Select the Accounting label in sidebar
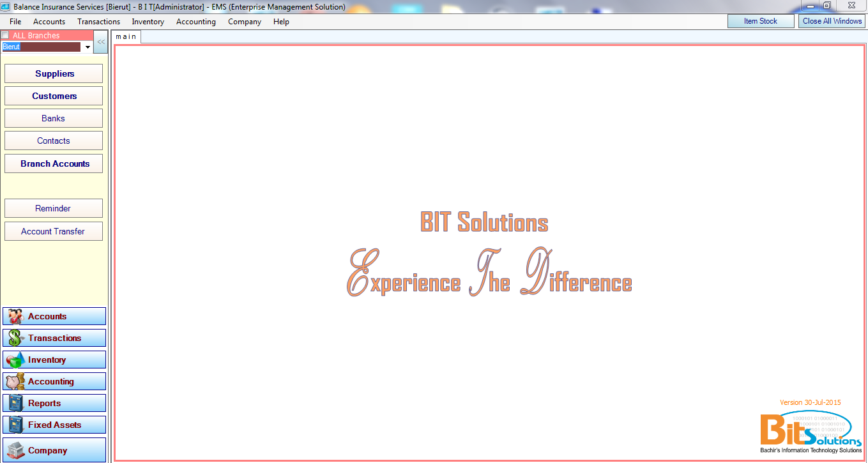Image resolution: width=868 pixels, height=463 pixels. pos(51,381)
